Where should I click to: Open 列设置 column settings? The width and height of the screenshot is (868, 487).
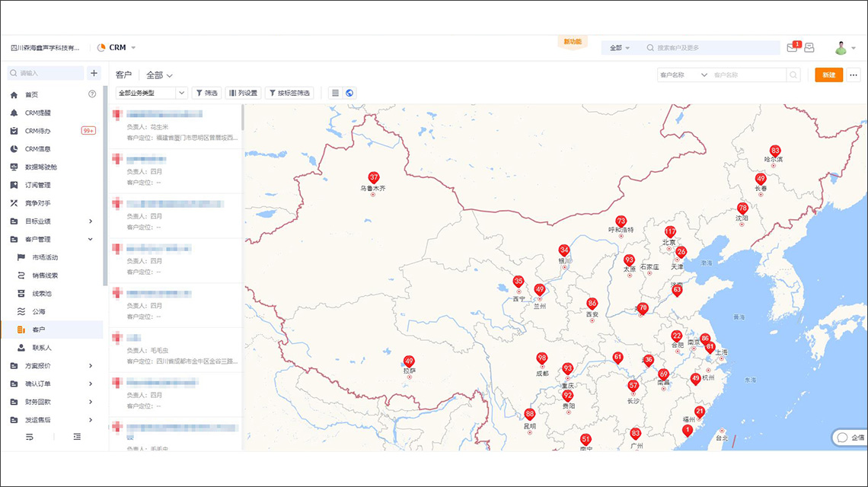(243, 93)
